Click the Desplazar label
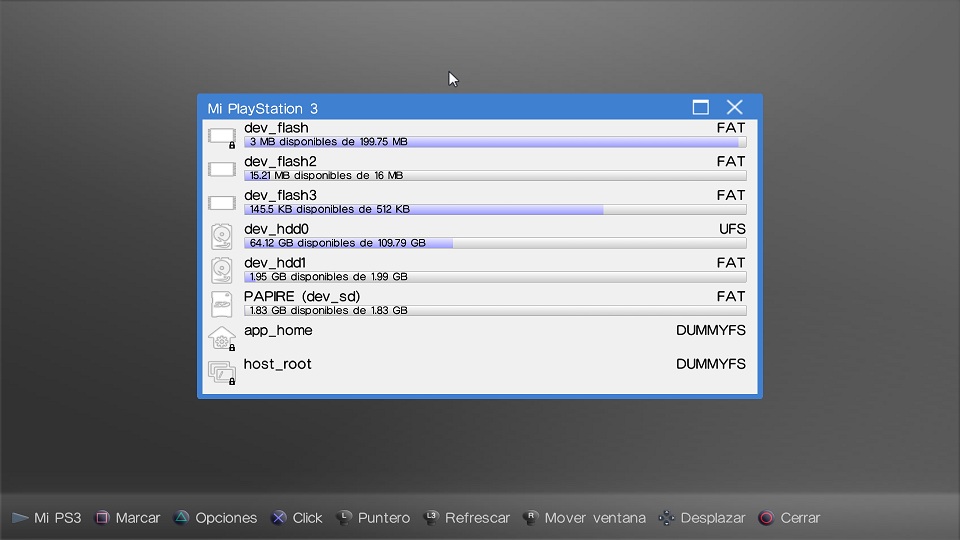960x540 pixels. coord(713,518)
